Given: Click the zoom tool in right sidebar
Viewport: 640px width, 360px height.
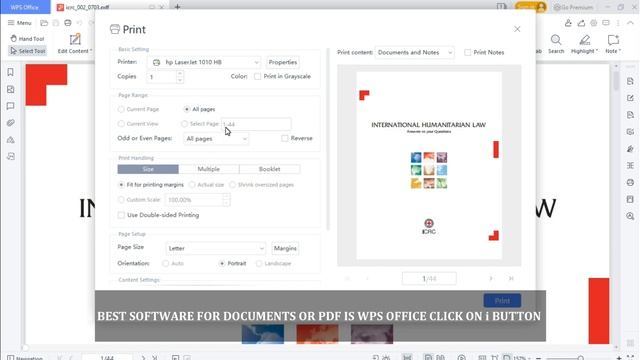Looking at the screenshot, I should click(x=631, y=216).
